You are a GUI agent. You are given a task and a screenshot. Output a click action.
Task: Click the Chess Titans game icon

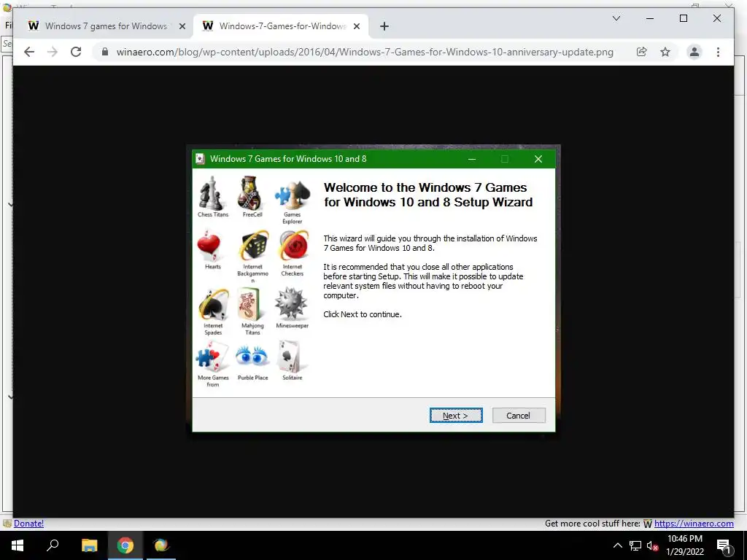point(212,193)
